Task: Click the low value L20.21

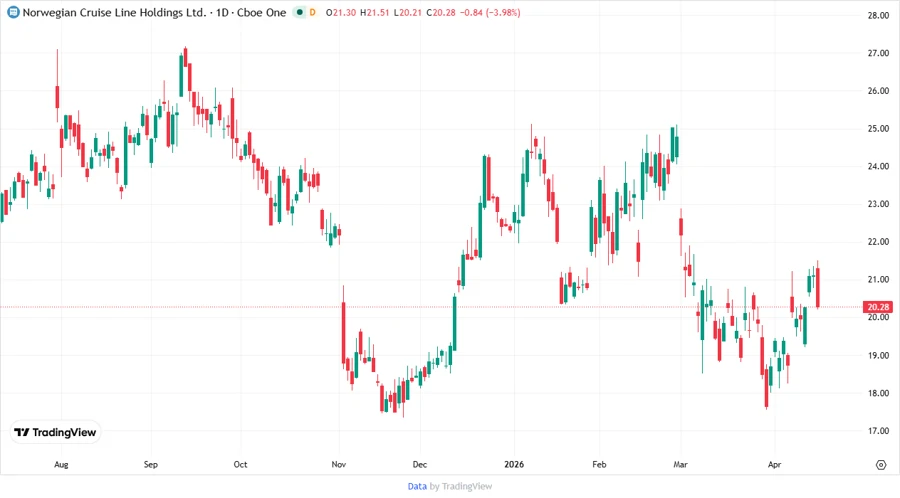Action: point(408,12)
